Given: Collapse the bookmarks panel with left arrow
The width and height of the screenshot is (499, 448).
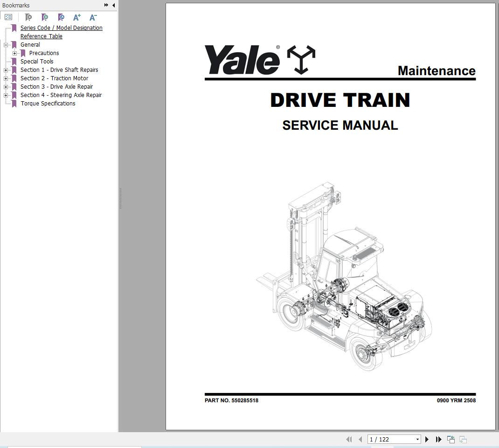Looking at the screenshot, I should 114,5.
